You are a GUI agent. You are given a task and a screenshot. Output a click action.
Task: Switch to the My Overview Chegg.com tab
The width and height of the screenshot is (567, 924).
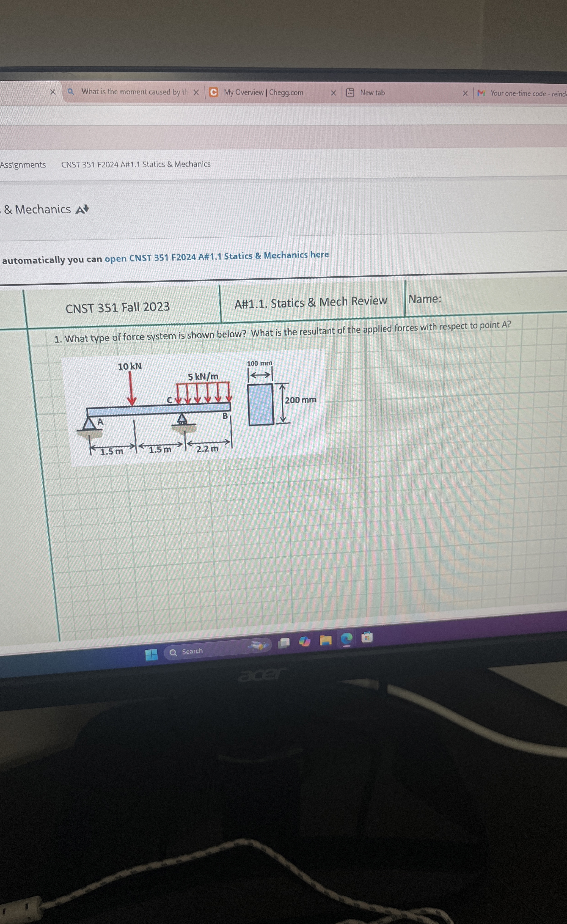click(264, 93)
